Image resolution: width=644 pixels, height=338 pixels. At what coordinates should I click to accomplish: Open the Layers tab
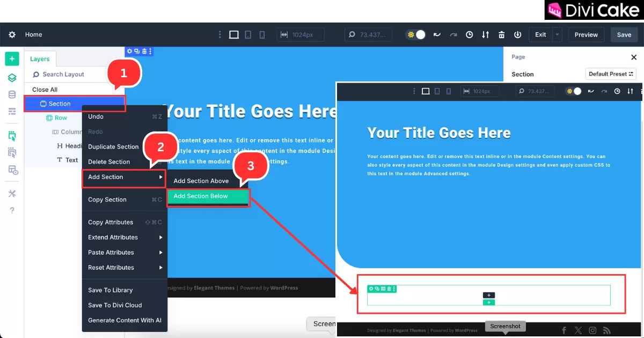coord(40,59)
